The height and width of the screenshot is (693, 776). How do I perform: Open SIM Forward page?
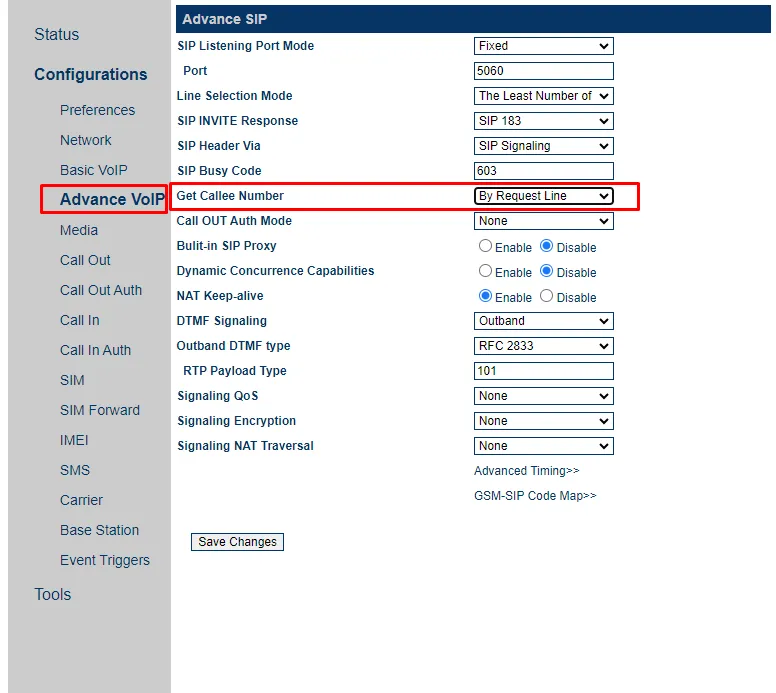click(100, 410)
